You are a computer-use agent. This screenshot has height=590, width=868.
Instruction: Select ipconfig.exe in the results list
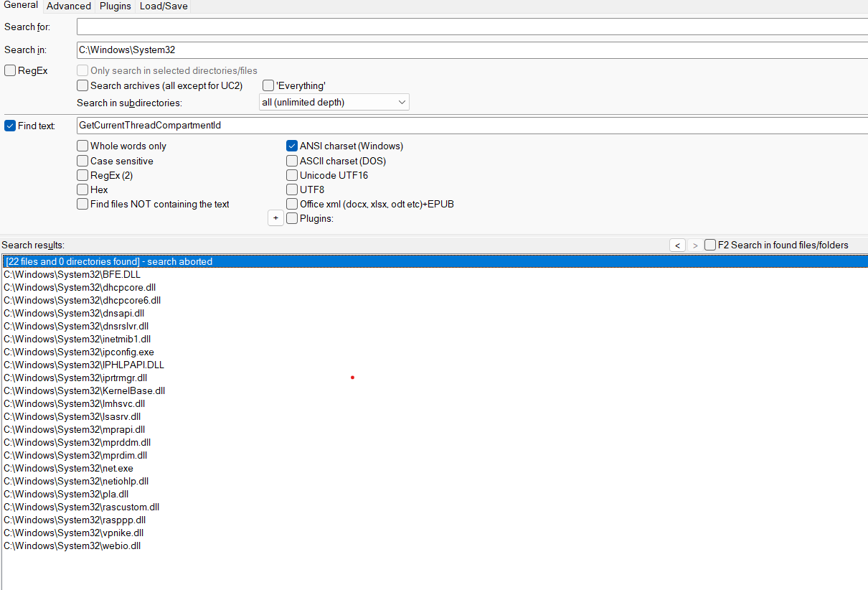coord(79,352)
